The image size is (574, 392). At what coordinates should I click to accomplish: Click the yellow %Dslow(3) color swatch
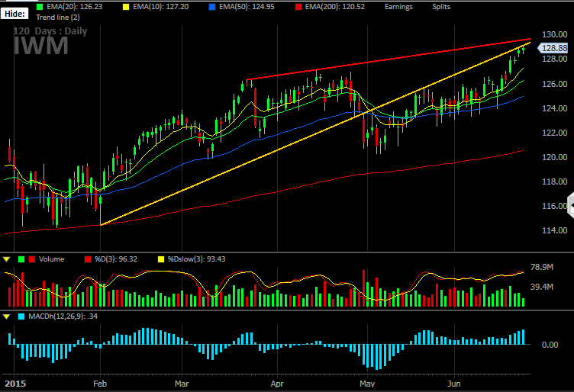[161, 259]
